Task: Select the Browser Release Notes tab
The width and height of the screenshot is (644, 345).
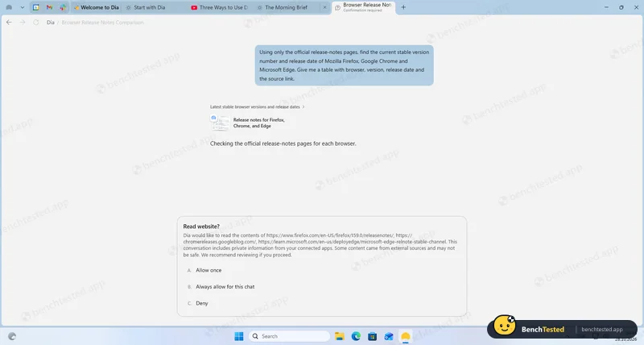Action: 364,7
